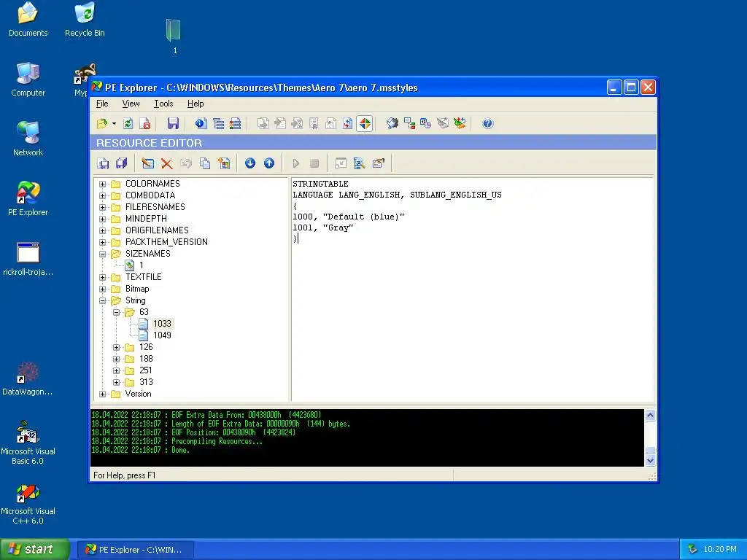This screenshot has width=747, height=560.
Task: Expand the Bitmap folder
Action: [x=102, y=289]
